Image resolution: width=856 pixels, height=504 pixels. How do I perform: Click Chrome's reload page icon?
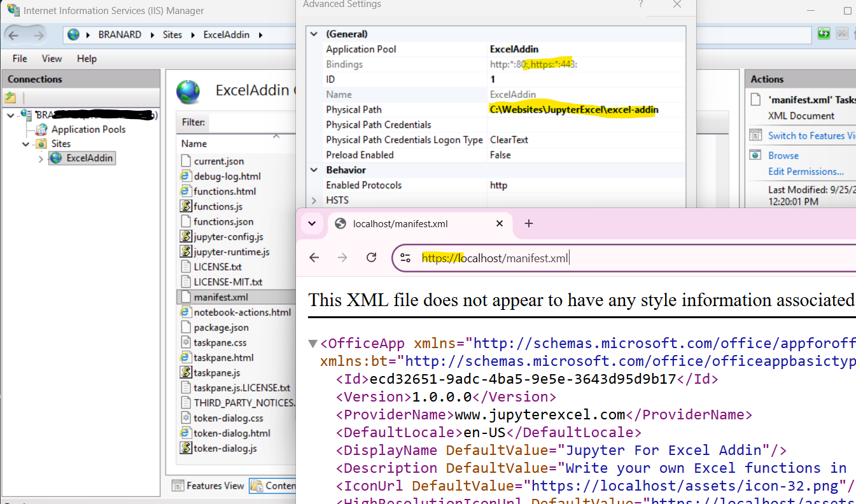[x=372, y=258]
